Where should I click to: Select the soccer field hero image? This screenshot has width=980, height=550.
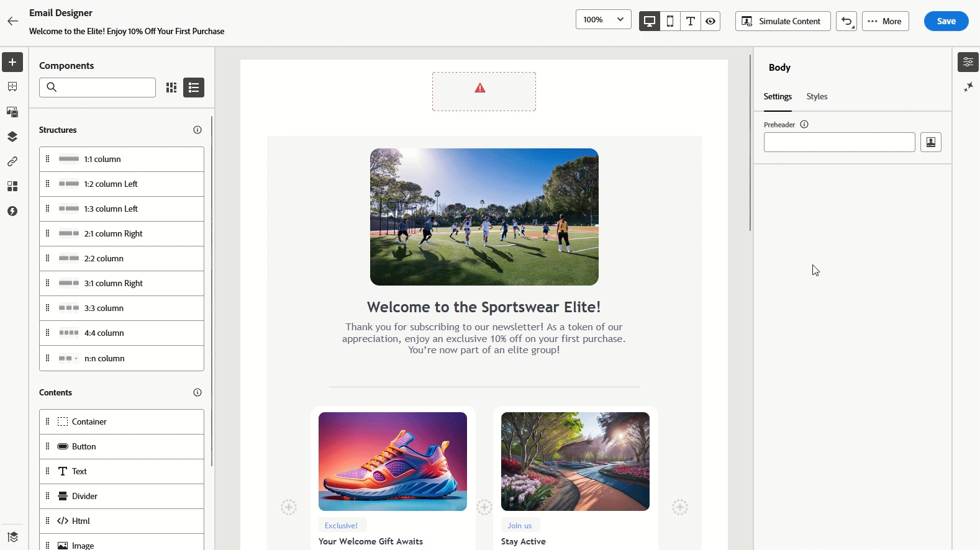click(484, 217)
